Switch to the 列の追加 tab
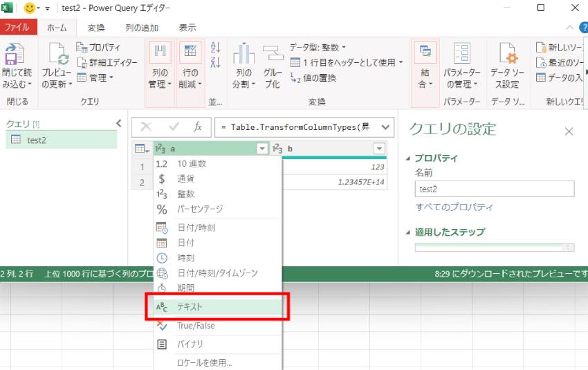Image resolution: width=588 pixels, height=370 pixels. 142,28
